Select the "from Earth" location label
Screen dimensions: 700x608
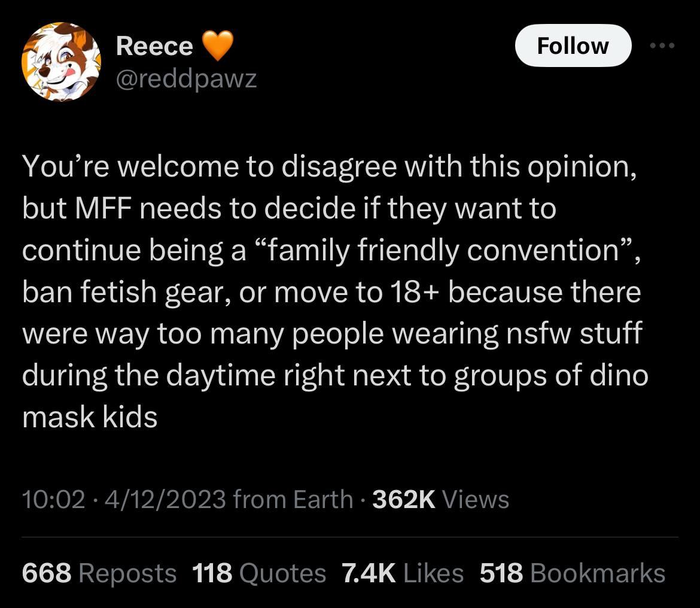pos(293,499)
